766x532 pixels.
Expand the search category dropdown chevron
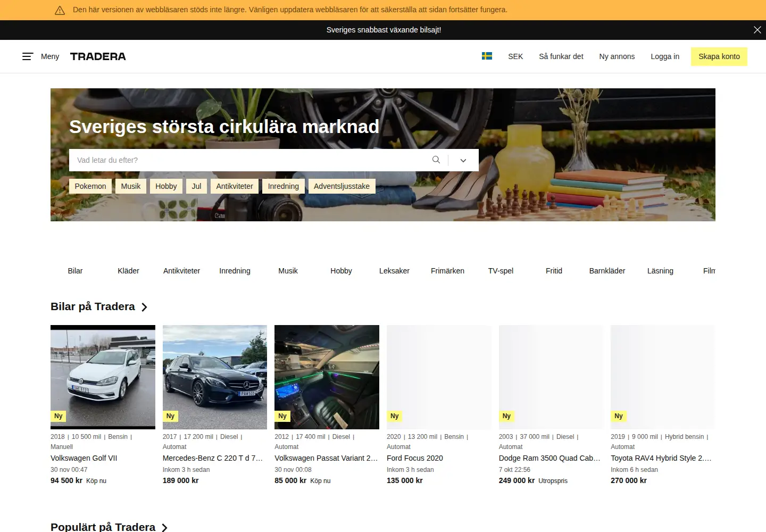pyautogui.click(x=463, y=160)
